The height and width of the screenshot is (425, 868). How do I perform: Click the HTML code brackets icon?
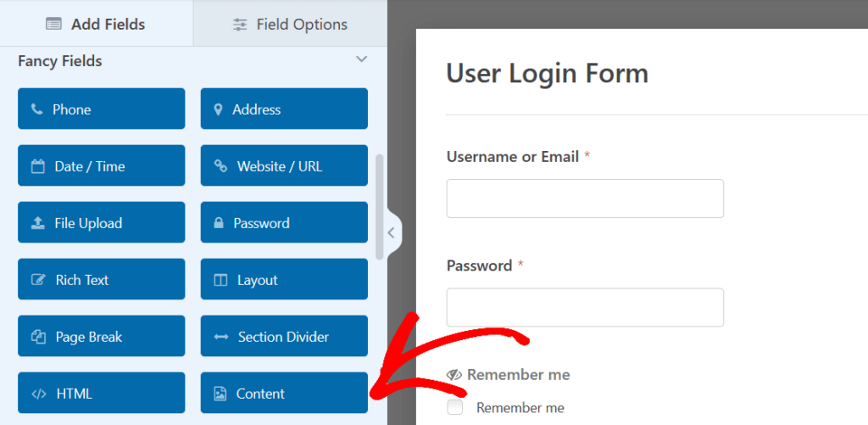(x=38, y=394)
